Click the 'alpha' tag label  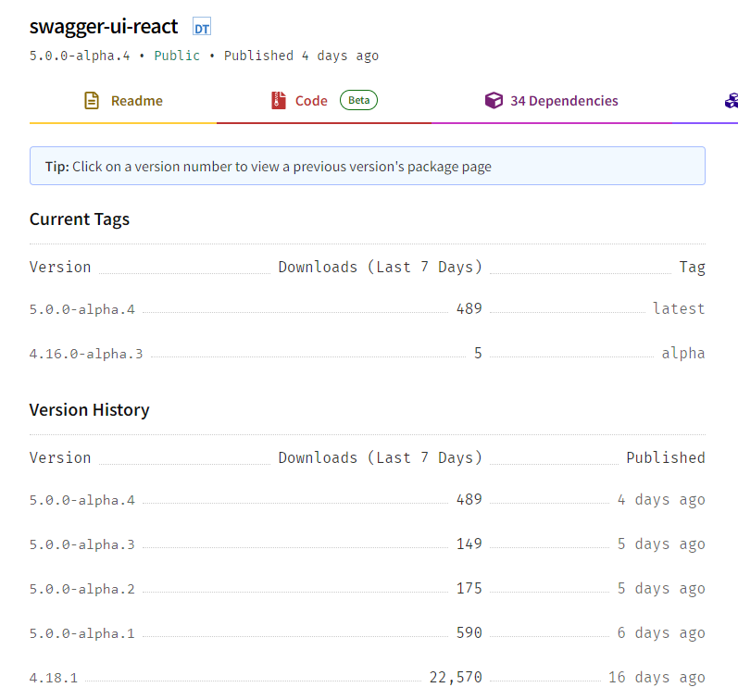click(x=683, y=354)
